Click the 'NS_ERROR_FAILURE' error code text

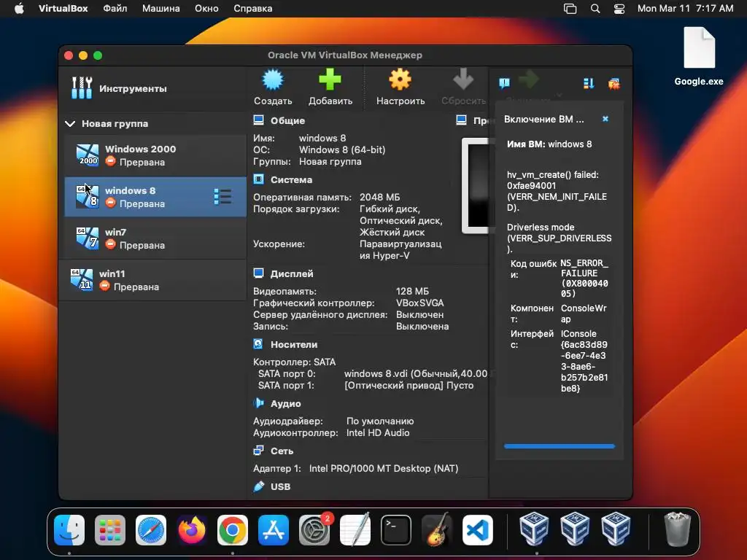tap(584, 278)
